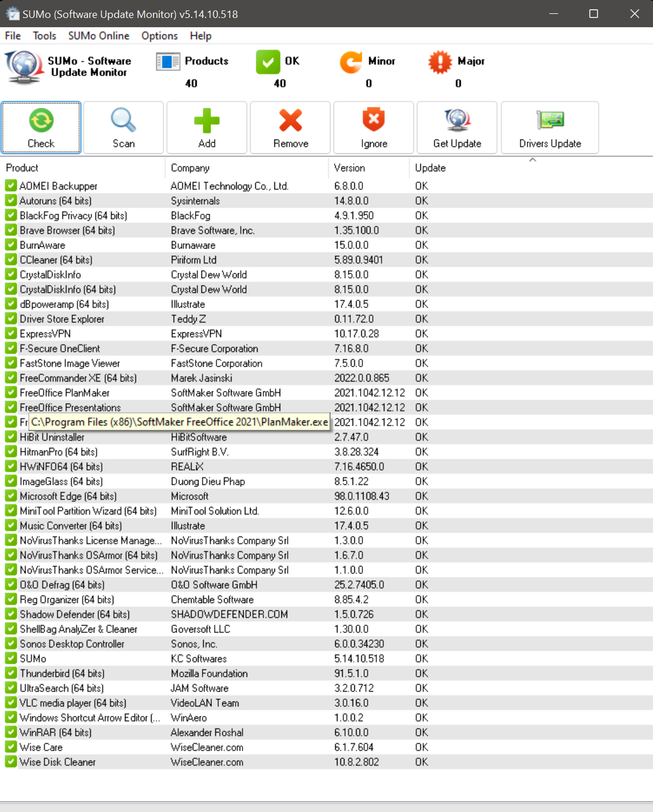Viewport: 653px width, 812px height.
Task: Click the status icon beside Brave Browser
Action: [x=11, y=231]
